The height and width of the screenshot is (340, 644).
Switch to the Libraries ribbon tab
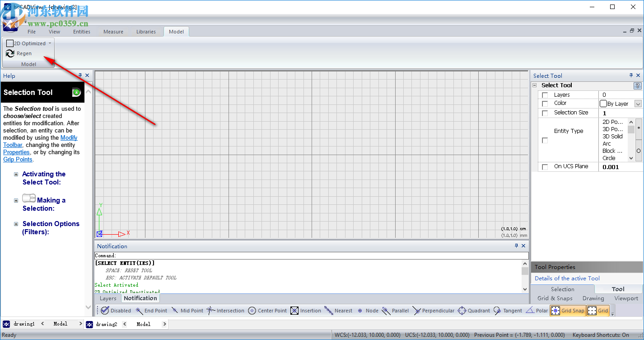[x=146, y=32]
